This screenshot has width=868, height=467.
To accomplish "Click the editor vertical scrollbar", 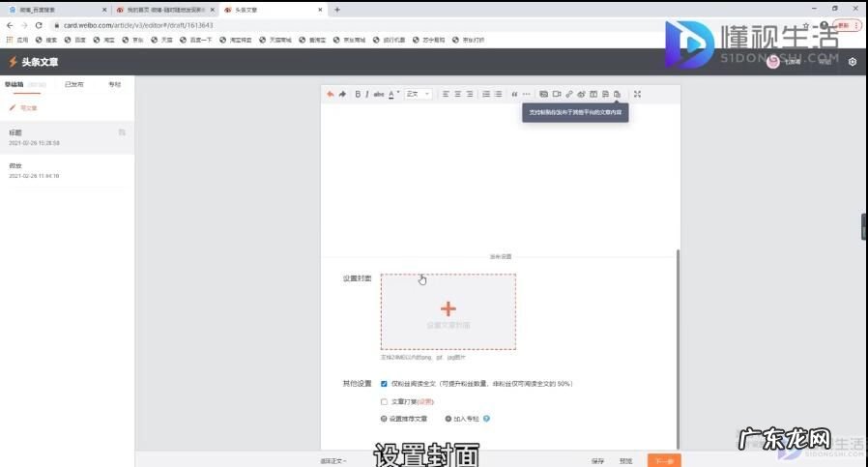I will [678, 349].
